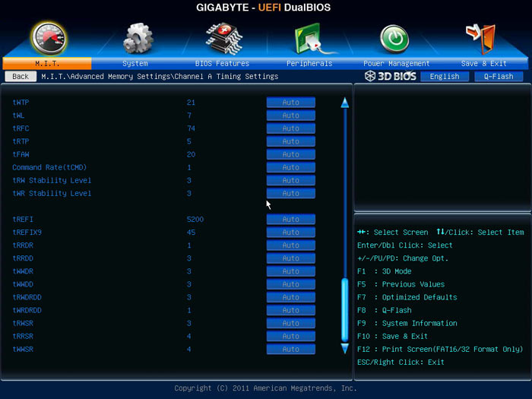This screenshot has height=399, width=532.
Task: Open the Auto option for tWWDR
Action: (291, 271)
